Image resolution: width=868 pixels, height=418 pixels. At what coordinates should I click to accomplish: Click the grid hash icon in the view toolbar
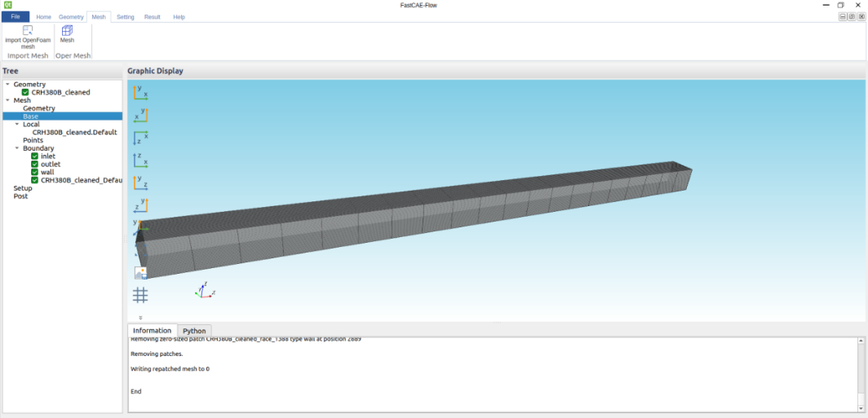click(140, 295)
